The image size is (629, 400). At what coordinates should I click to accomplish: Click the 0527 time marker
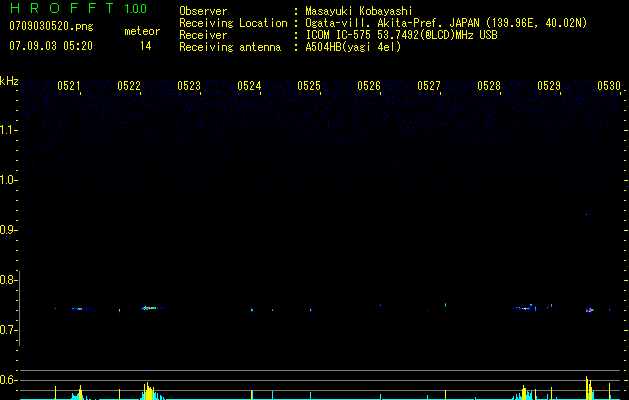click(429, 86)
